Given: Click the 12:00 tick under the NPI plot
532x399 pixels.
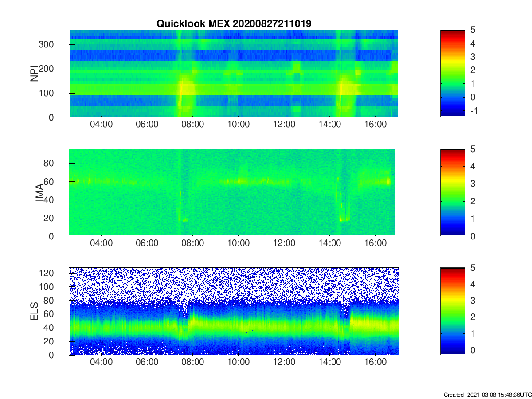Looking at the screenshot, I should pyautogui.click(x=284, y=125).
